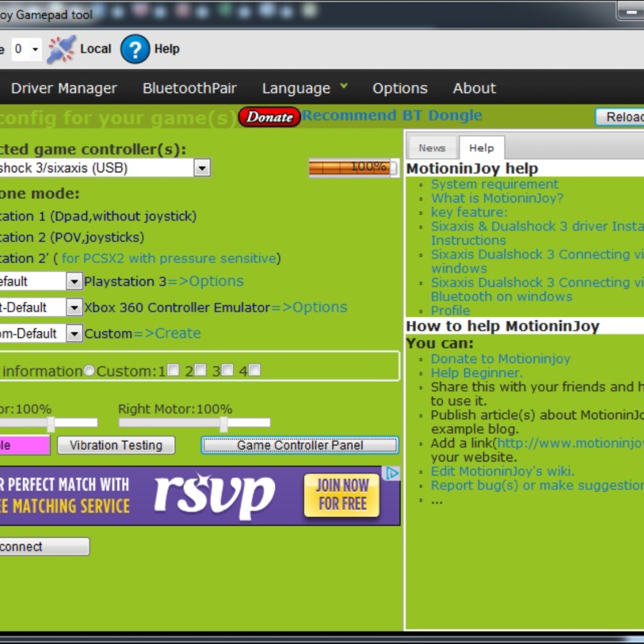Click the connect button below the ad
The width and height of the screenshot is (644, 644).
[44, 546]
